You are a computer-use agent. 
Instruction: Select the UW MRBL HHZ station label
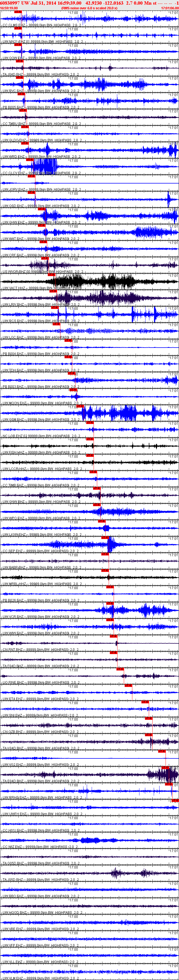pos(42,584)
